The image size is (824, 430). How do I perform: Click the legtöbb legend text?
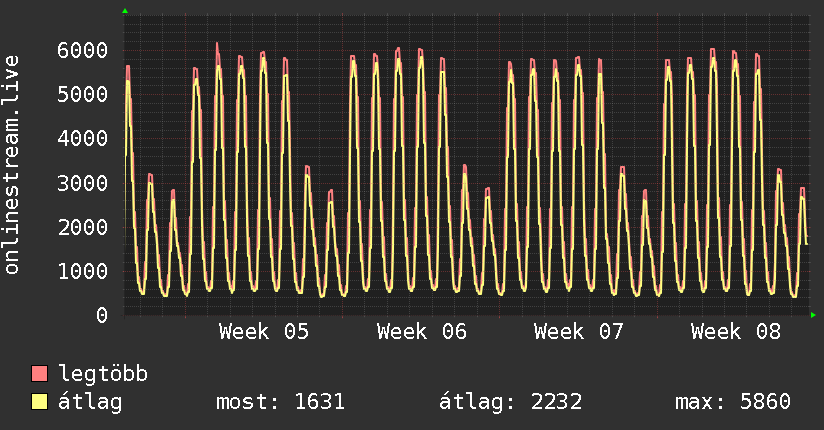point(104,374)
